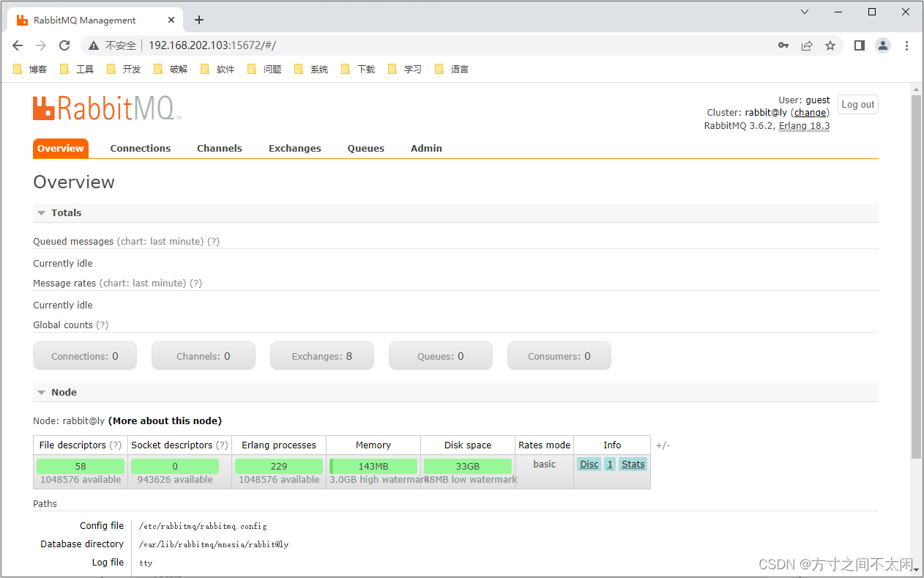Image resolution: width=924 pixels, height=578 pixels.
Task: Show help for File descriptors (?)
Action: click(116, 445)
